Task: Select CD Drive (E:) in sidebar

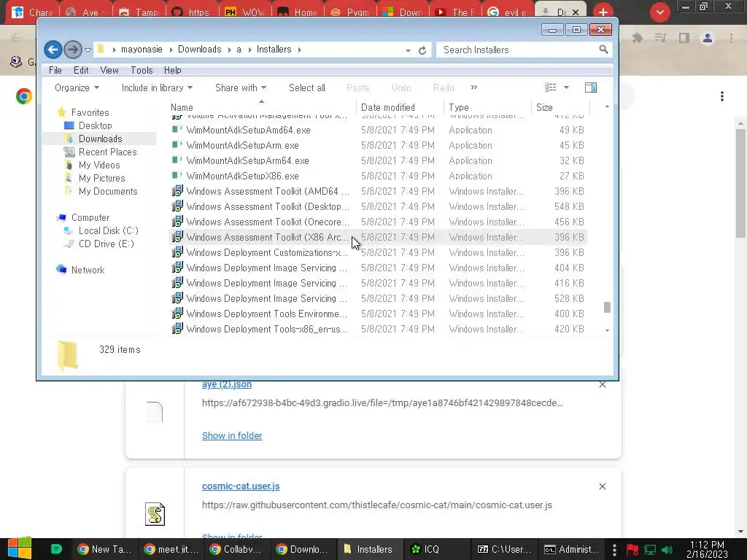Action: pos(106,244)
